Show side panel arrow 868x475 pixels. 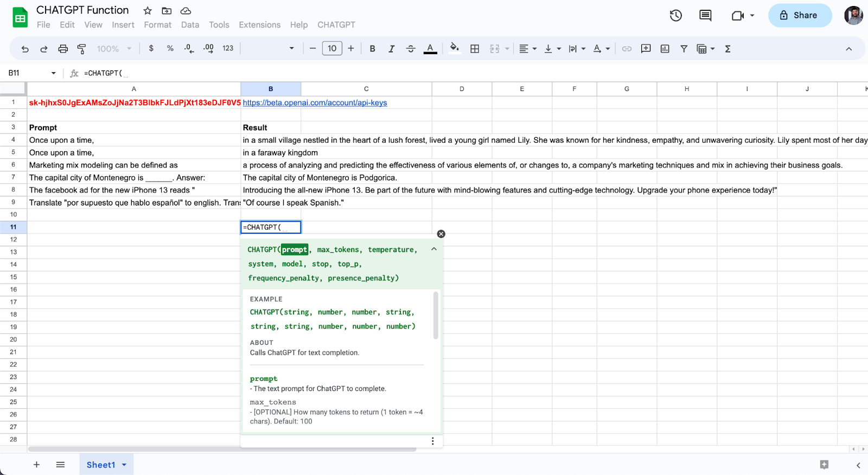pos(858,465)
